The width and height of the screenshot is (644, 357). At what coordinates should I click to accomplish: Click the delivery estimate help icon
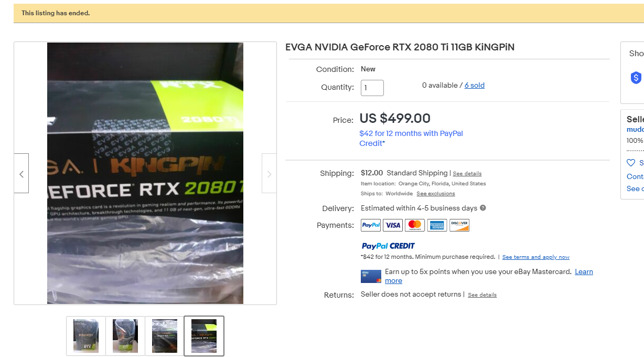coord(483,208)
